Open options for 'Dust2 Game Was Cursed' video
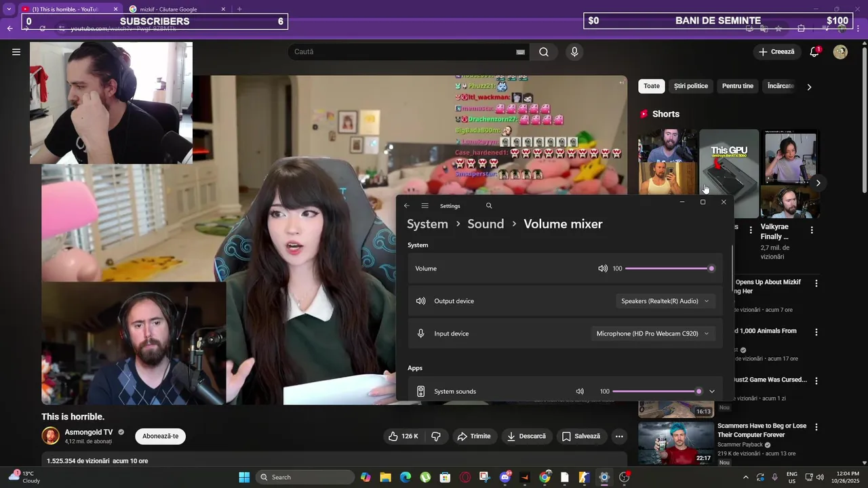868x488 pixels. pyautogui.click(x=816, y=381)
